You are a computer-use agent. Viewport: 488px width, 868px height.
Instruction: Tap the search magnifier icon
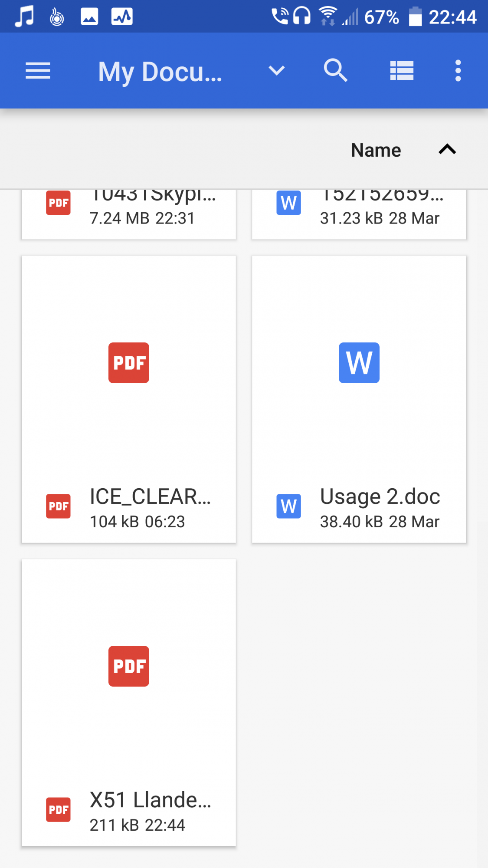(x=336, y=70)
